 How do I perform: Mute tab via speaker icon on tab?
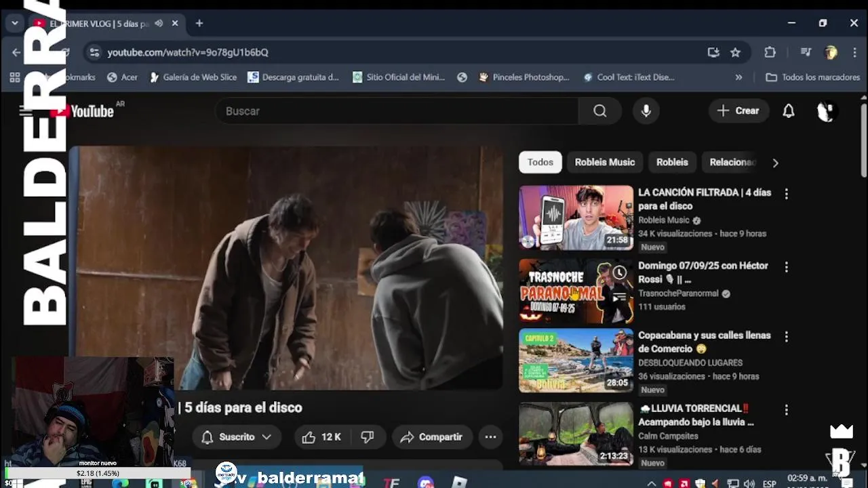tap(159, 23)
